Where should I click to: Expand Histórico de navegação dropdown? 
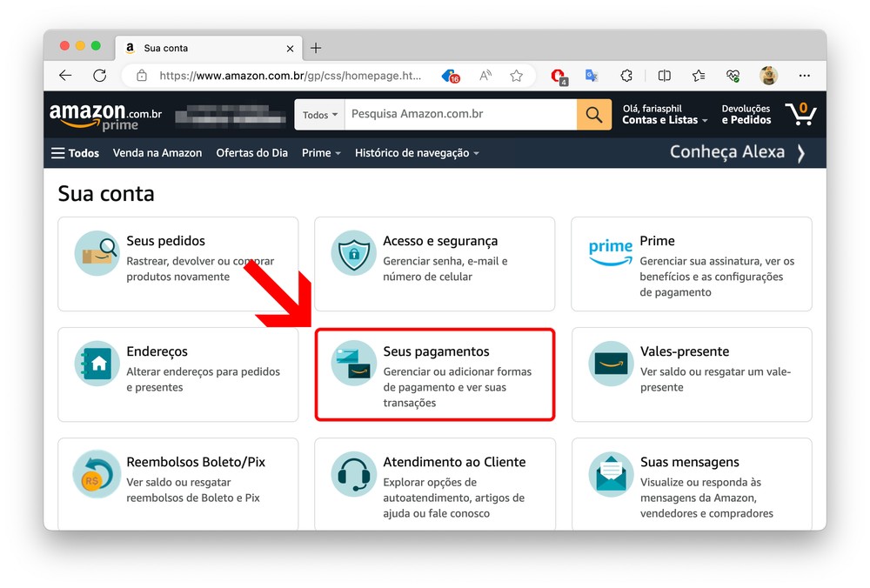(x=417, y=153)
